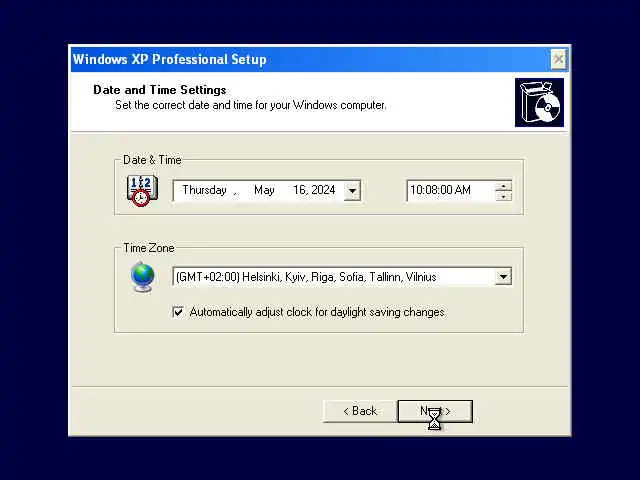The height and width of the screenshot is (480, 640).
Task: Decrease time with the down spinner arrow
Action: [x=504, y=196]
